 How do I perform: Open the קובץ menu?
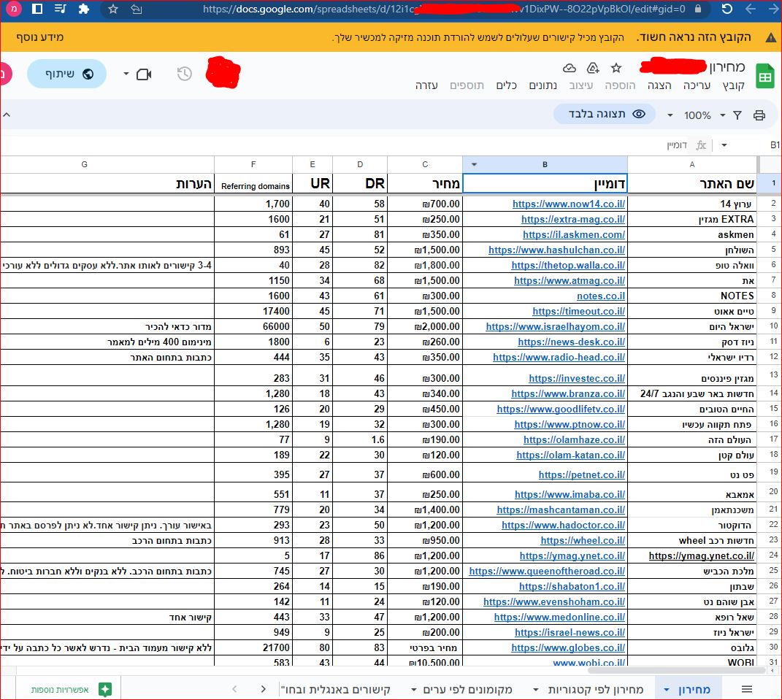tap(733, 85)
